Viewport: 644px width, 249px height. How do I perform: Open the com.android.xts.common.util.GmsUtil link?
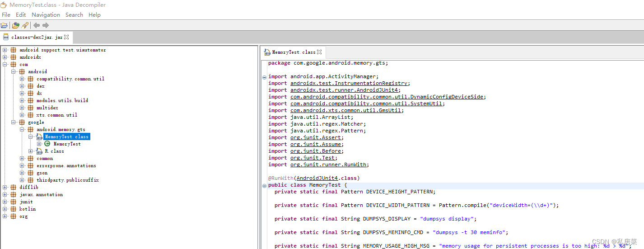pos(346,110)
